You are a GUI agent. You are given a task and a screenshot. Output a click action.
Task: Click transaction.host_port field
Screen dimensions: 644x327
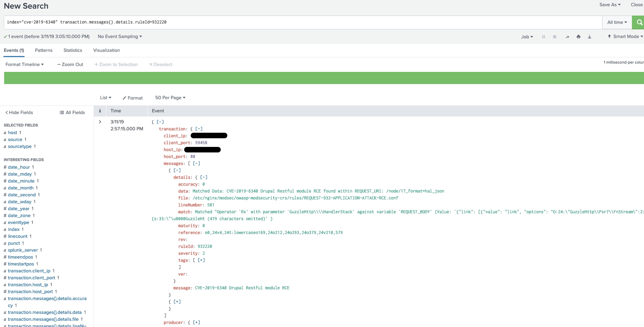[x=30, y=291]
